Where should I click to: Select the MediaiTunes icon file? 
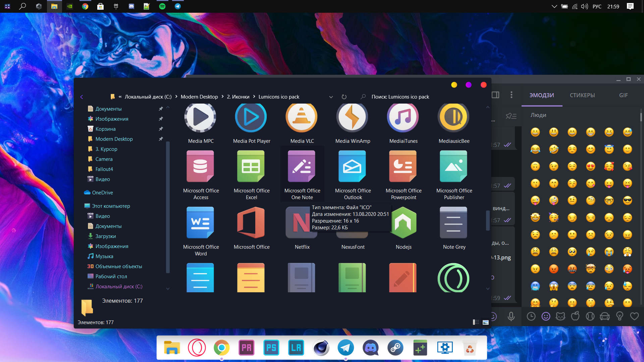tap(403, 123)
